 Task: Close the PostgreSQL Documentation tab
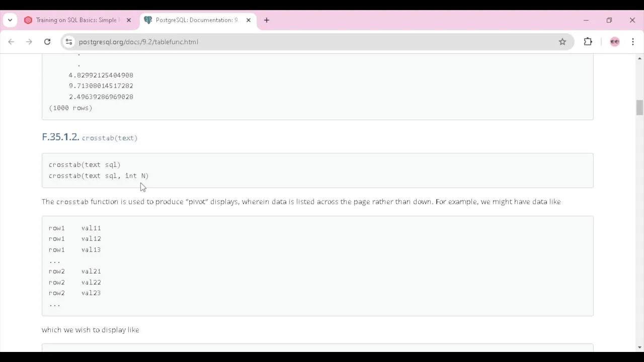(x=249, y=20)
